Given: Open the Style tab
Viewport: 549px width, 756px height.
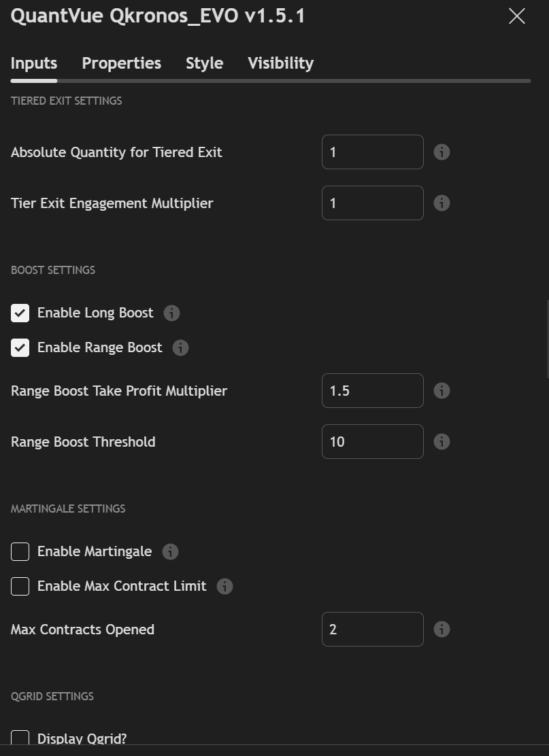Looking at the screenshot, I should [x=204, y=63].
